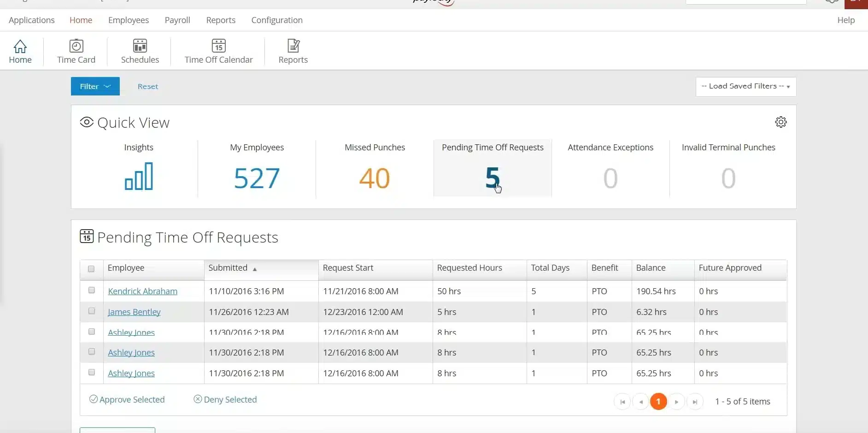Go to first page of results

(622, 402)
